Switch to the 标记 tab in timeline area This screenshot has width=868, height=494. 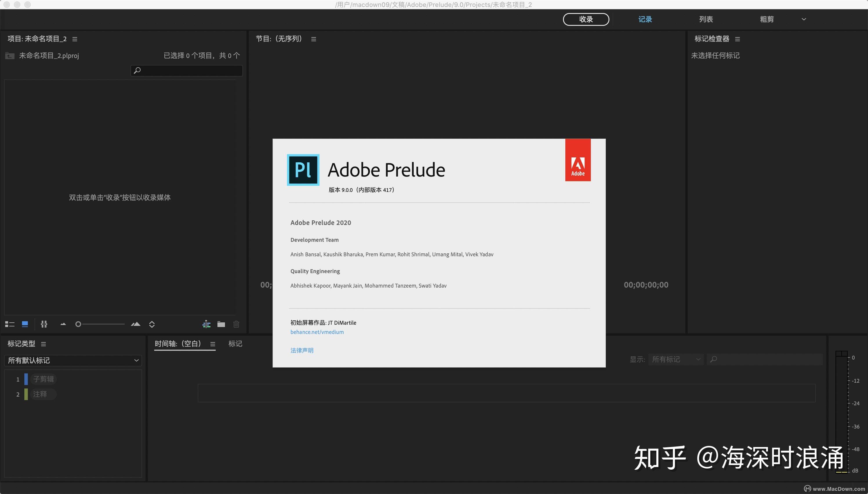pos(235,344)
